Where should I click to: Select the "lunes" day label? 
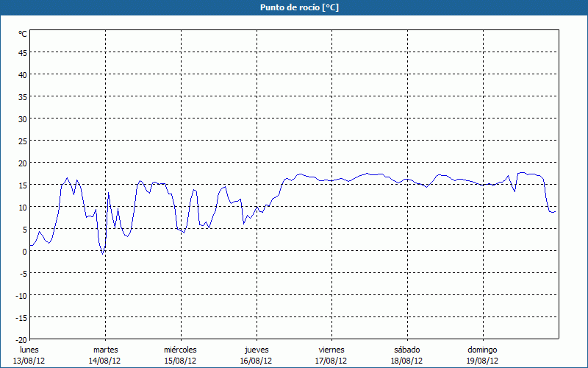(29, 350)
